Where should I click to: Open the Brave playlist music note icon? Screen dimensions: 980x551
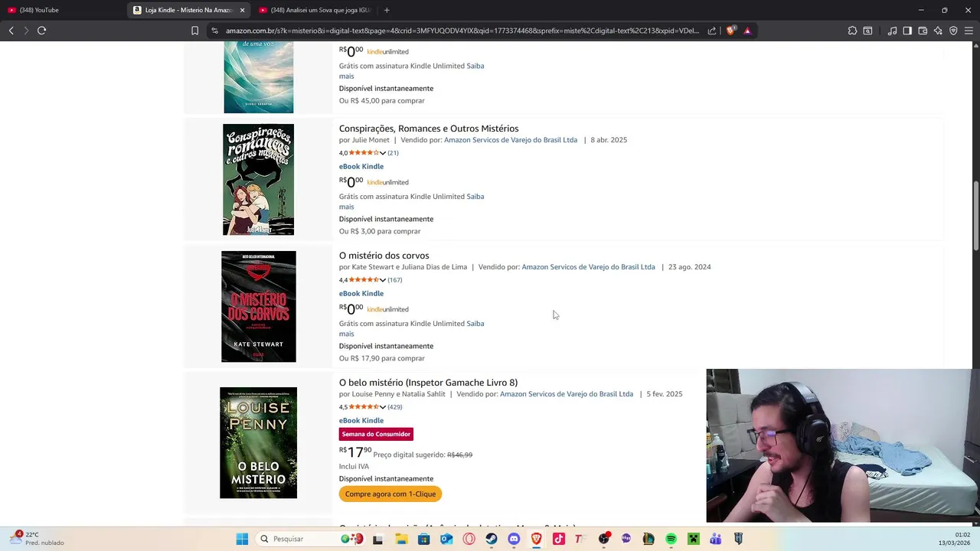click(892, 31)
